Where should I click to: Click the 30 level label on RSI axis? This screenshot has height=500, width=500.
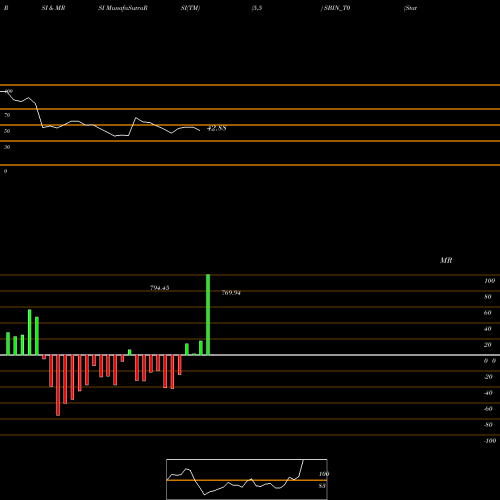coord(7,147)
